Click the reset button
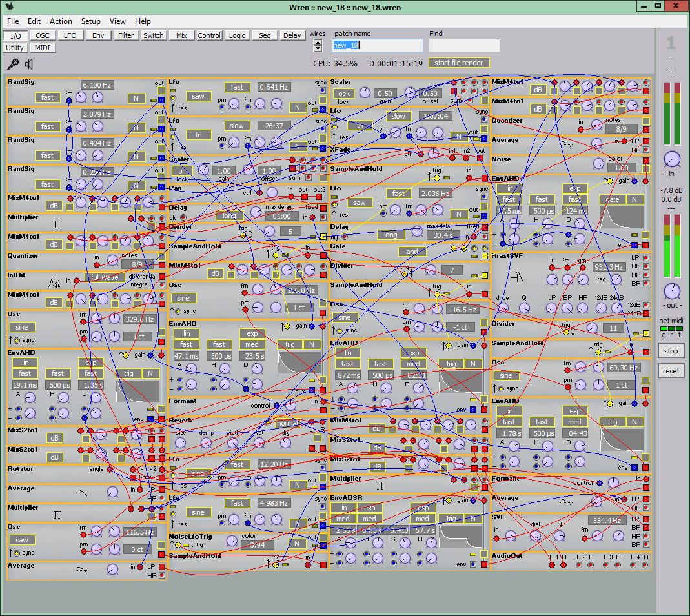The height and width of the screenshot is (616, 690). (x=671, y=371)
